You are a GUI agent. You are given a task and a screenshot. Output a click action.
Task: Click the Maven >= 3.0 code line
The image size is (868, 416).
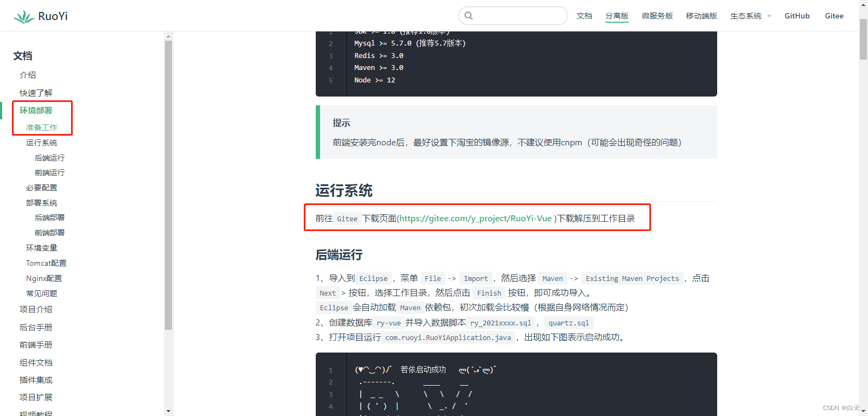(379, 68)
